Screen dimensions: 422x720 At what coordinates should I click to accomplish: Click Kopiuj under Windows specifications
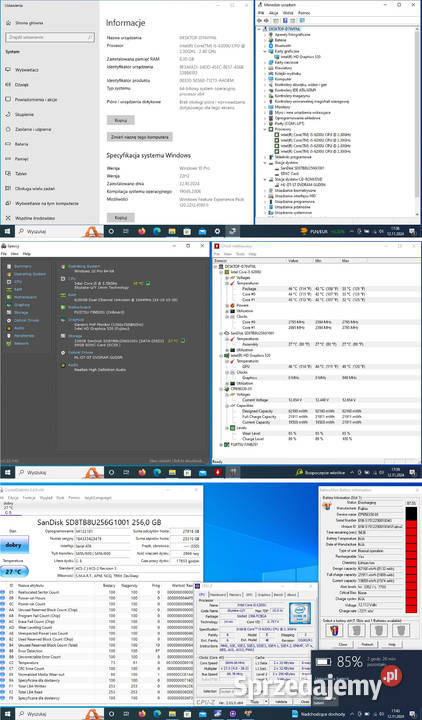121,217
